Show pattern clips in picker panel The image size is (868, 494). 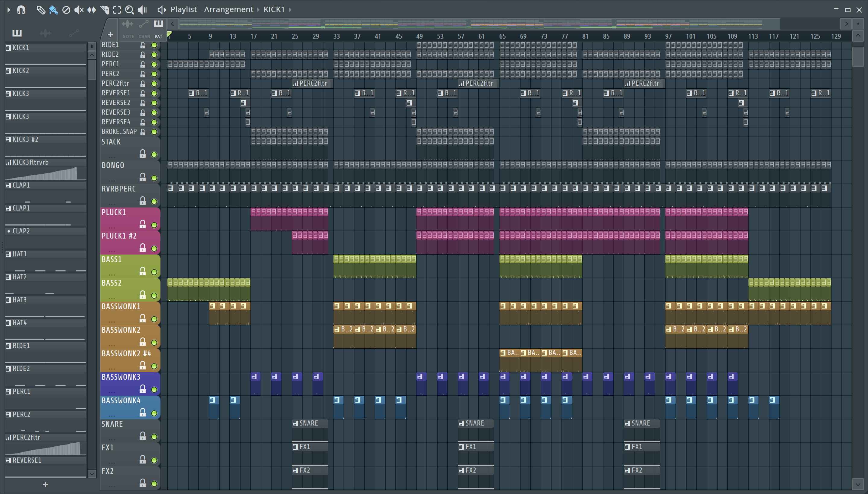17,33
